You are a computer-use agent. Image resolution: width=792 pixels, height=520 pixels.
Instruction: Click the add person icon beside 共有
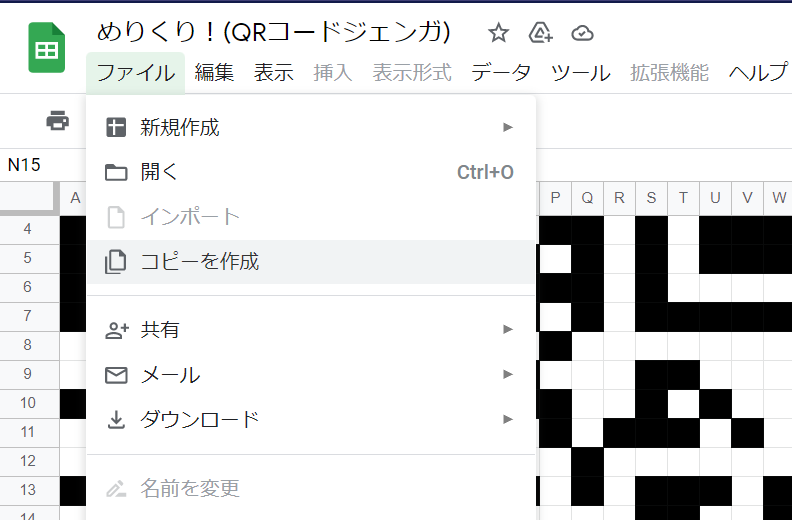coord(117,330)
